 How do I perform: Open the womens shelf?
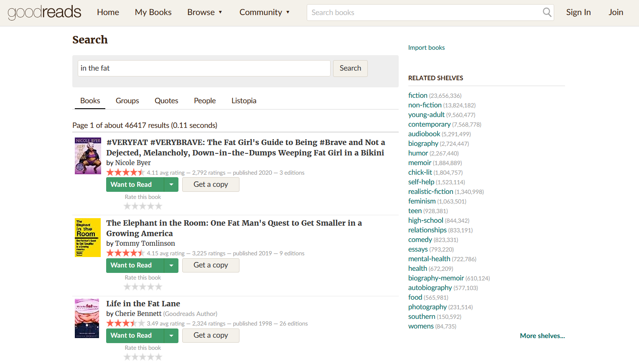coord(421,326)
